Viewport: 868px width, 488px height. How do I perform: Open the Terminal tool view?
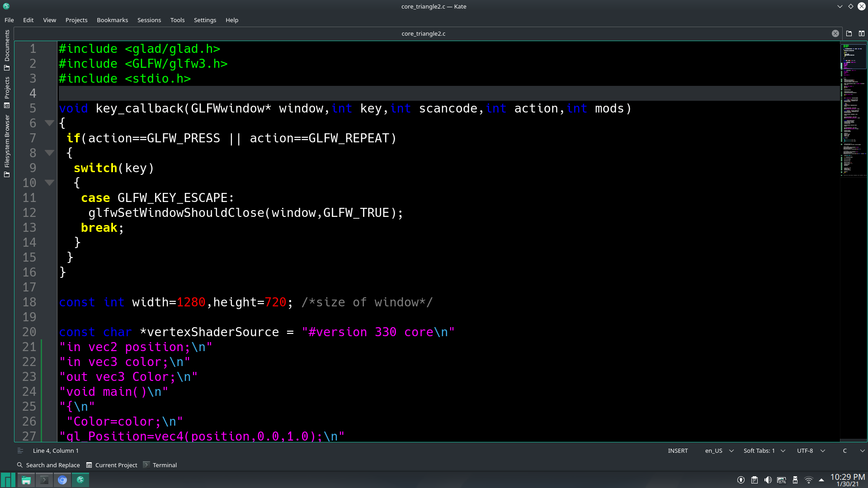pyautogui.click(x=160, y=465)
